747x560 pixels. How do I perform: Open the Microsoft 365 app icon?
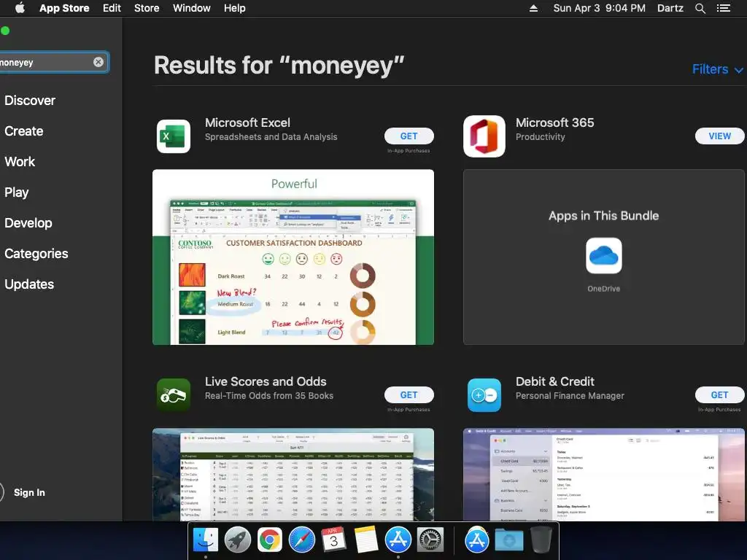[x=484, y=136]
